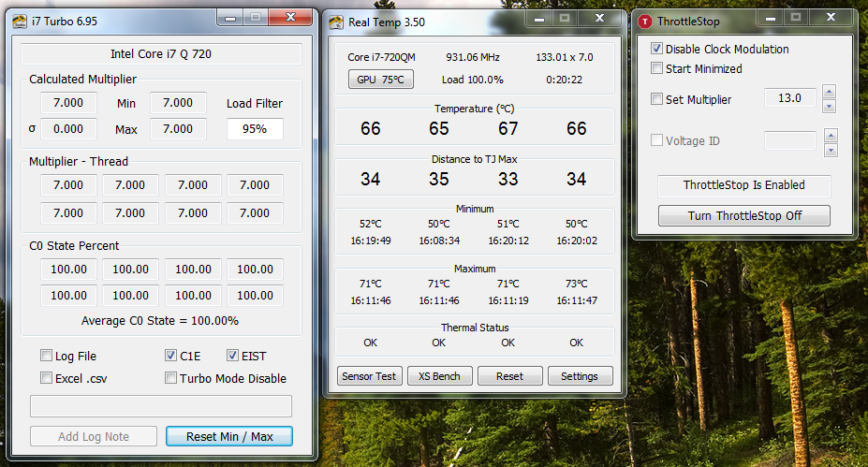Click the Intel Core i7 Q 720 label
Viewport: 868px width, 467px height.
point(161,53)
